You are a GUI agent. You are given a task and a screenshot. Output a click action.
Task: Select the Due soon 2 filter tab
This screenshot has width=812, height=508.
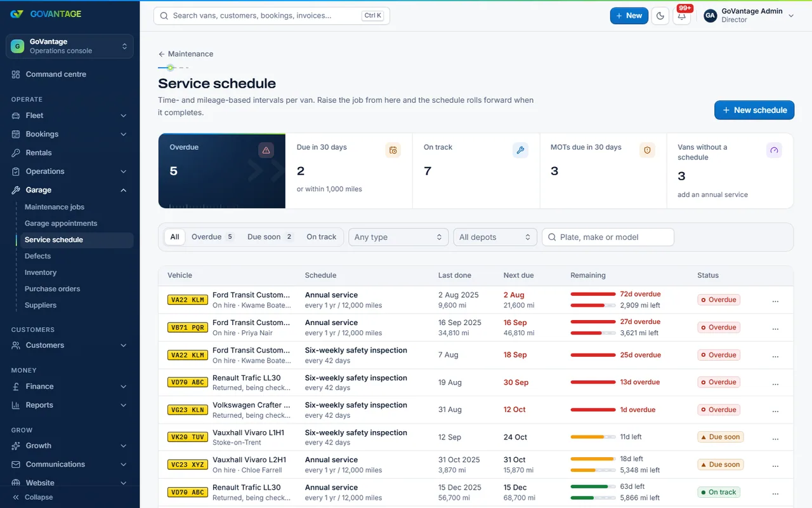270,237
